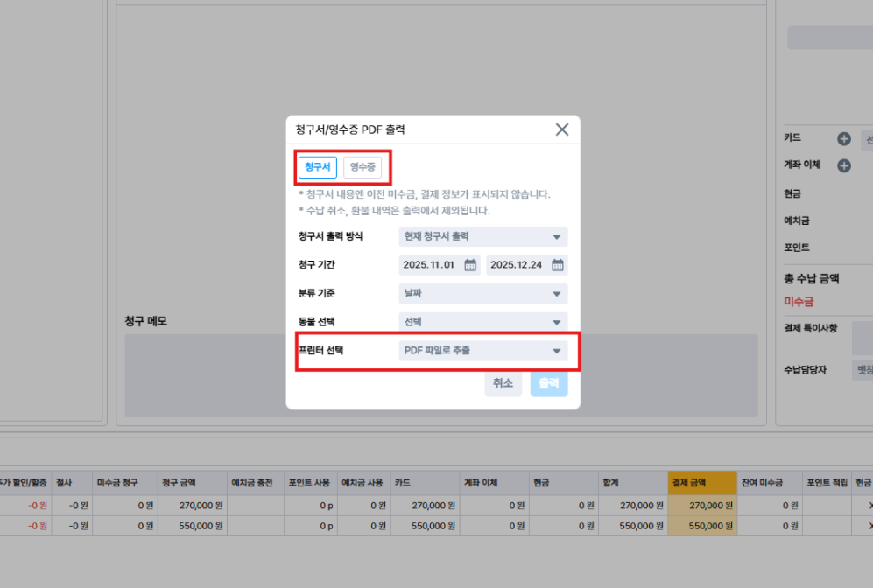This screenshot has width=873, height=588.
Task: Expand the 분류 기준 dropdown showing 날짜
Action: (x=483, y=294)
